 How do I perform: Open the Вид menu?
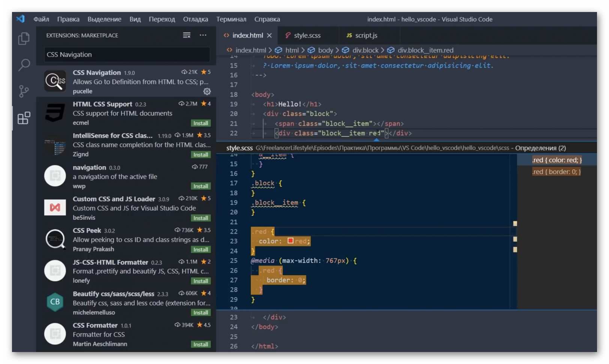tap(135, 19)
